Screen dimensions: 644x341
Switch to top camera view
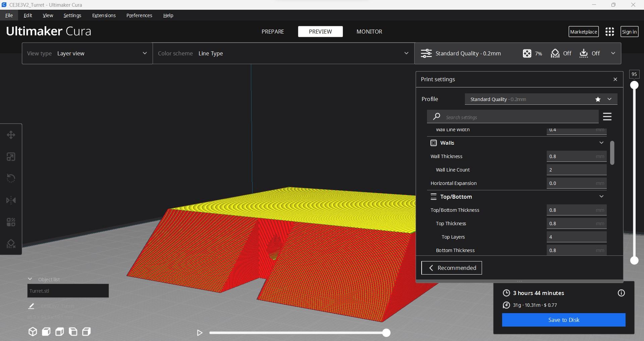[x=59, y=332]
